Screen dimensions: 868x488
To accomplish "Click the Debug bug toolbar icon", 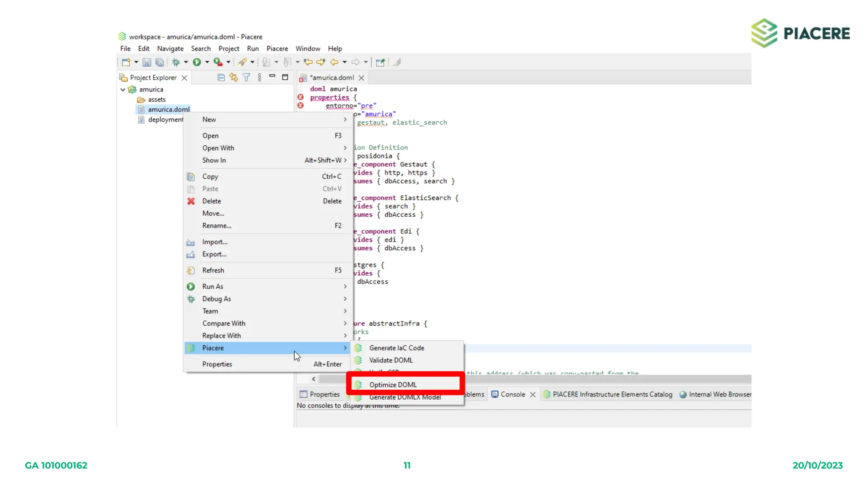I will click(x=176, y=62).
